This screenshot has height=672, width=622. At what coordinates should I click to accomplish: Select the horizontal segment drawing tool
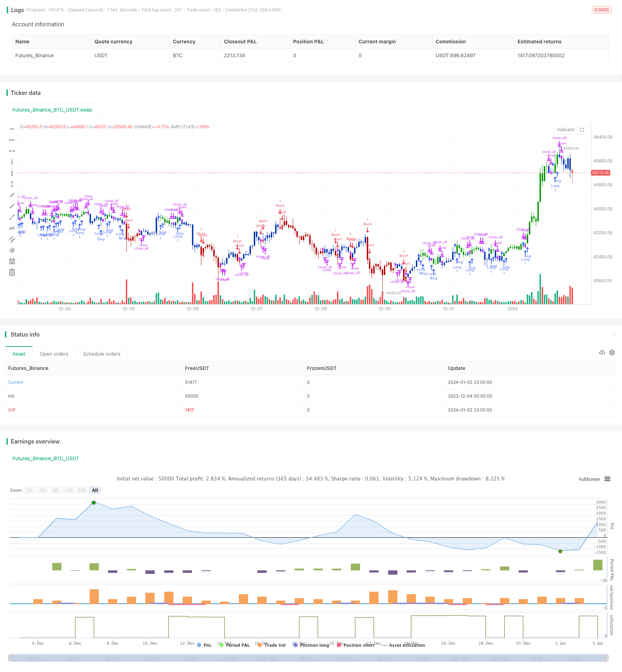(x=12, y=151)
